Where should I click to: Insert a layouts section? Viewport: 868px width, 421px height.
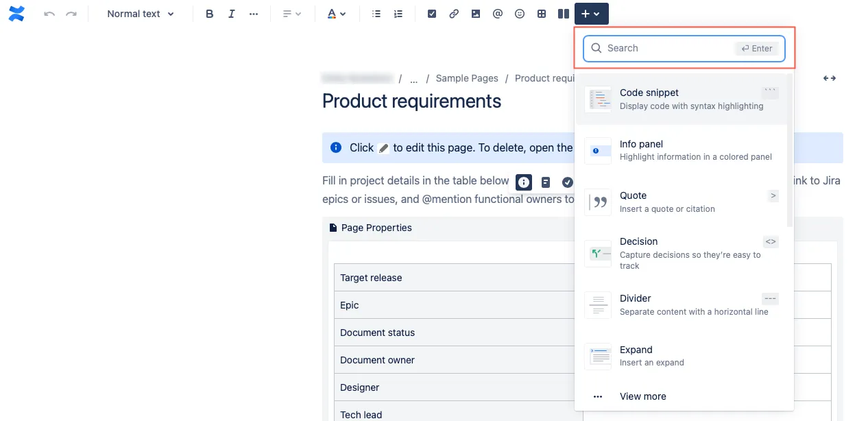click(x=564, y=14)
